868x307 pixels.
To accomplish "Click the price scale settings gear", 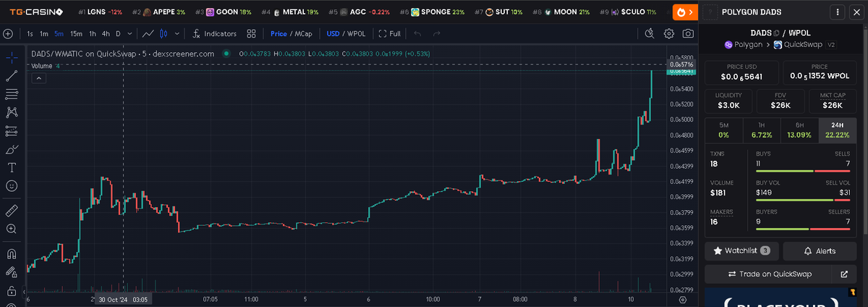I will pos(683,298).
